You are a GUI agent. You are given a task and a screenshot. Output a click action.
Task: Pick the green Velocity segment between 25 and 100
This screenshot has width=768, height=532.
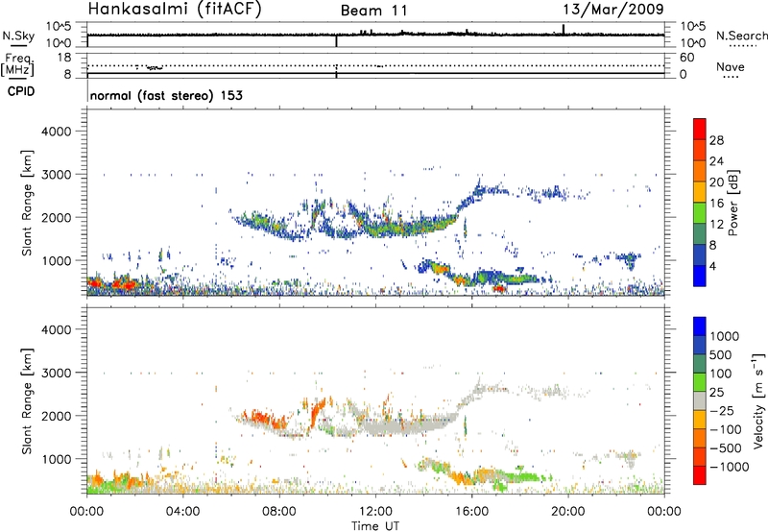pos(700,382)
